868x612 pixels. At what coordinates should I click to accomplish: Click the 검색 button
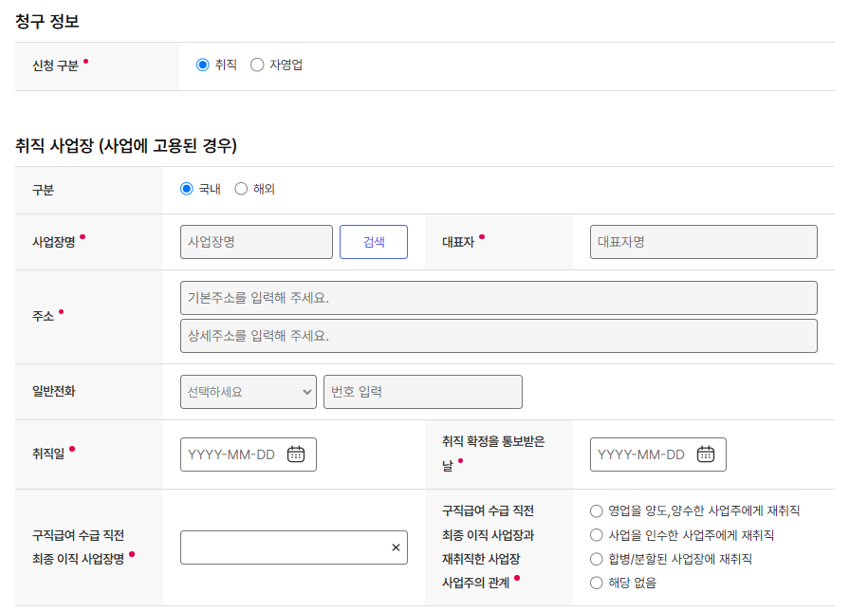374,242
